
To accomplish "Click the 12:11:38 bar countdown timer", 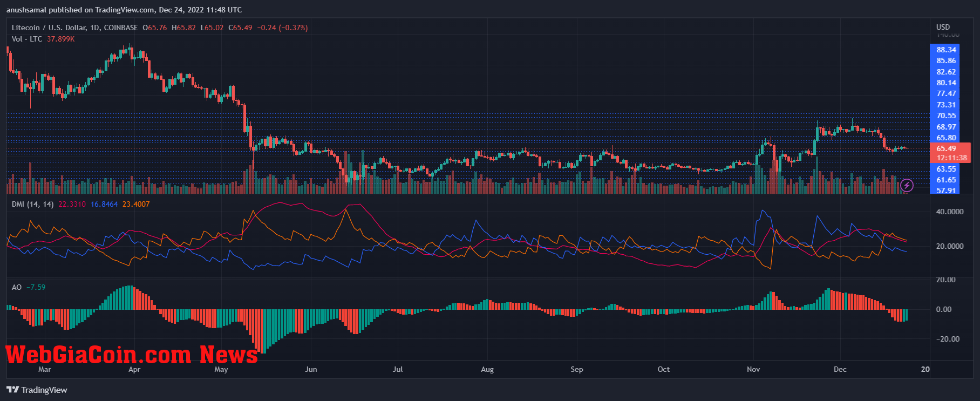I will [x=951, y=158].
